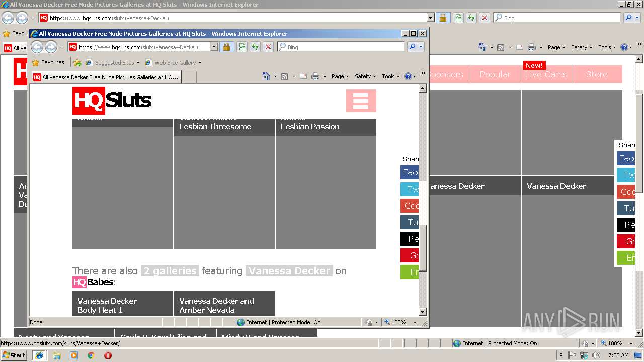The height and width of the screenshot is (362, 644).
Task: Select the open page tab in front window
Action: (106, 77)
